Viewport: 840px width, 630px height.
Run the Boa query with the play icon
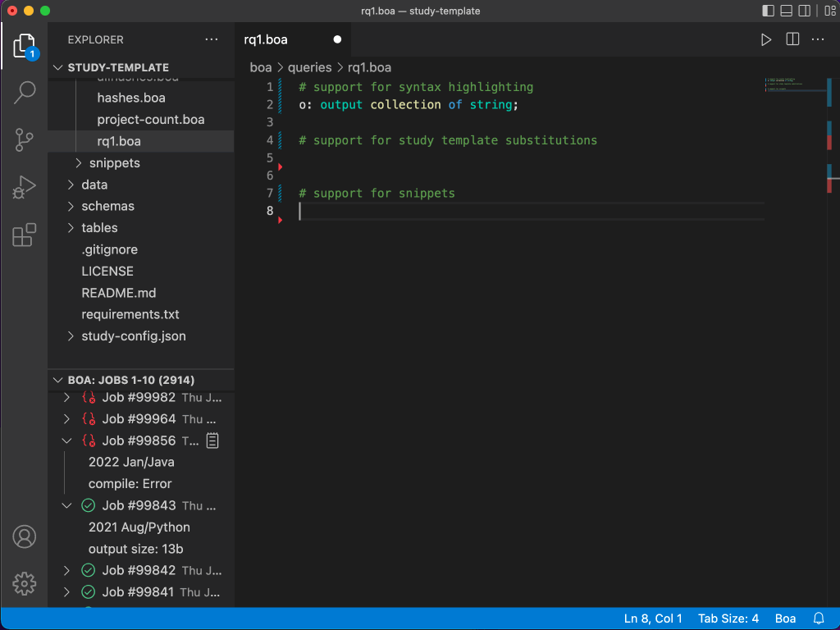[x=765, y=39]
